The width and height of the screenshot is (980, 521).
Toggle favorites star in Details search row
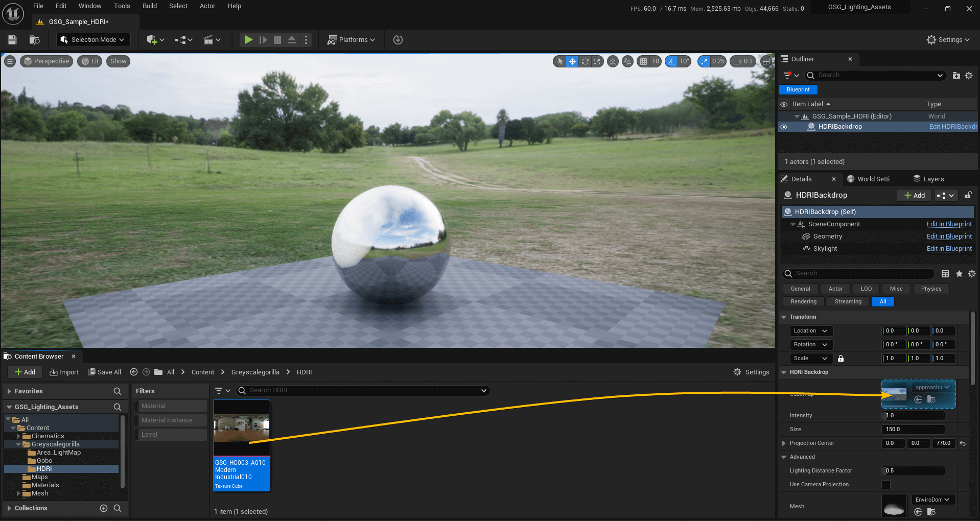959,274
